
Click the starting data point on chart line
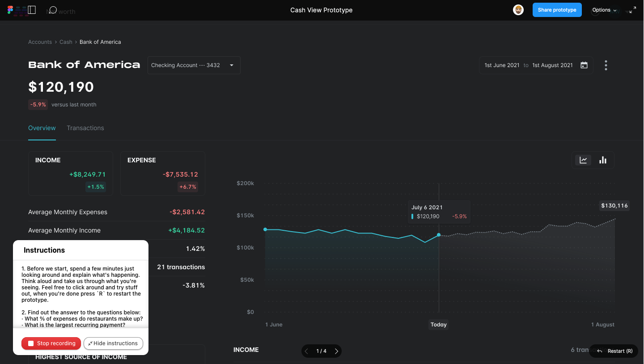point(265,229)
